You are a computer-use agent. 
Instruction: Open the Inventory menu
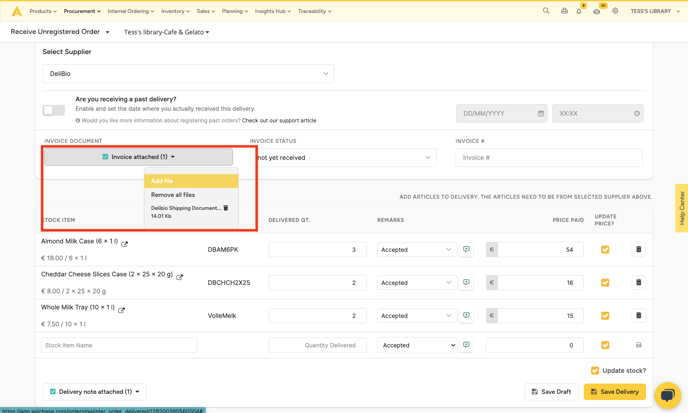(x=176, y=11)
